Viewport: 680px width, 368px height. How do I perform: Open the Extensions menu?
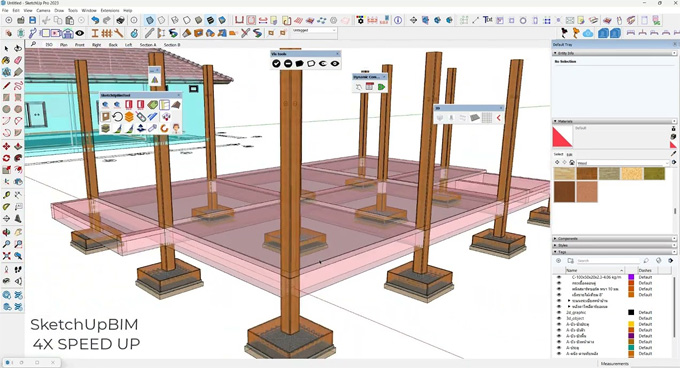[x=110, y=10]
